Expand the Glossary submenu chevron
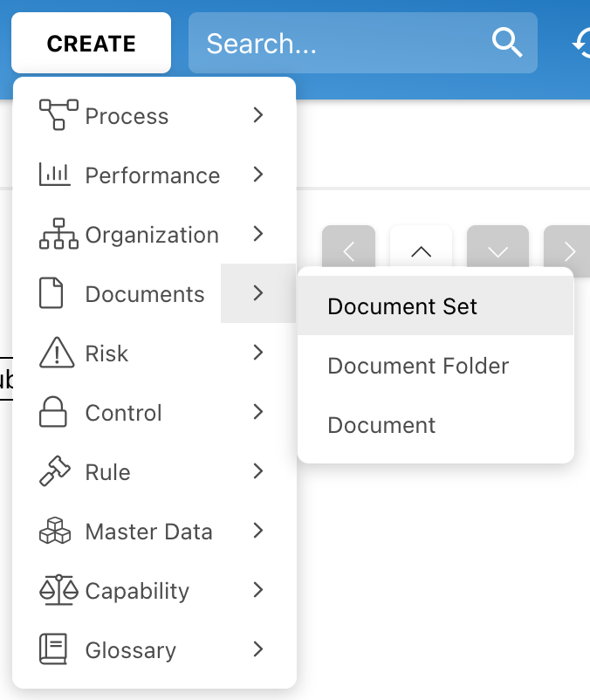 pyautogui.click(x=257, y=649)
